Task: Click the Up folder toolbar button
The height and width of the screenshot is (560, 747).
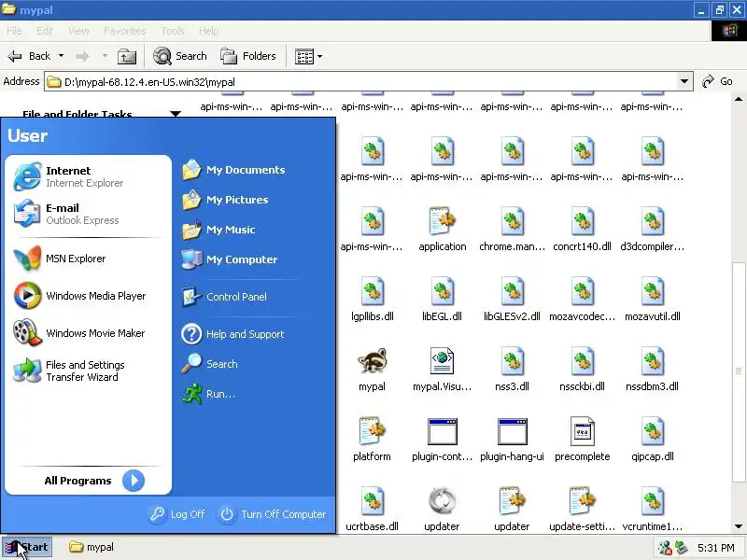Action: (127, 56)
